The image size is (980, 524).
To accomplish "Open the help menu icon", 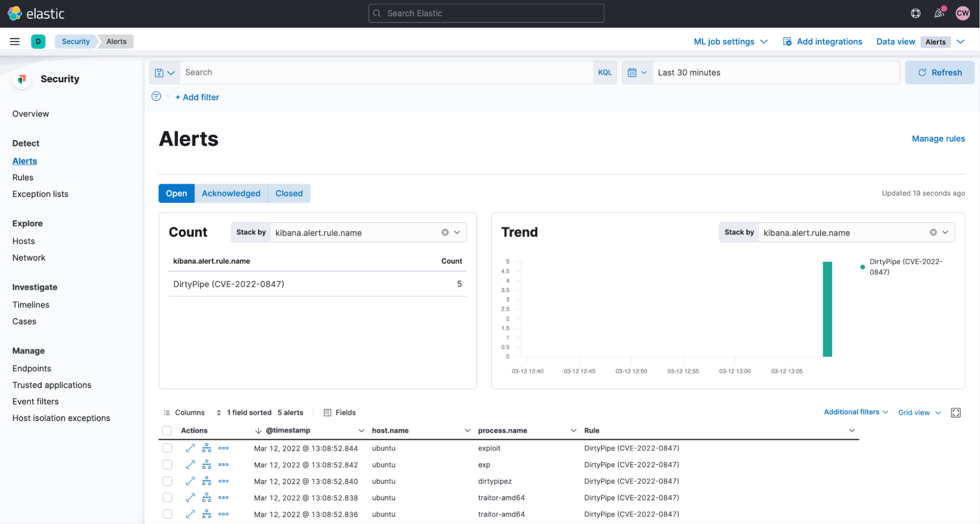I will click(x=915, y=13).
